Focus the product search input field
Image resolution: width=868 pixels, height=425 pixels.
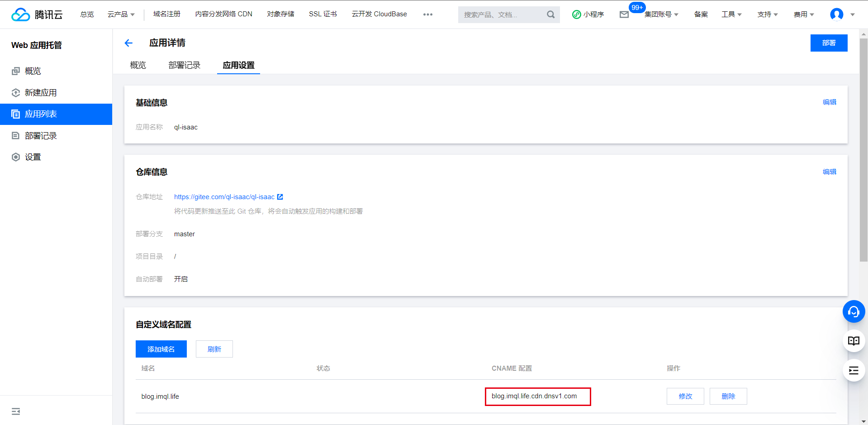pos(502,14)
